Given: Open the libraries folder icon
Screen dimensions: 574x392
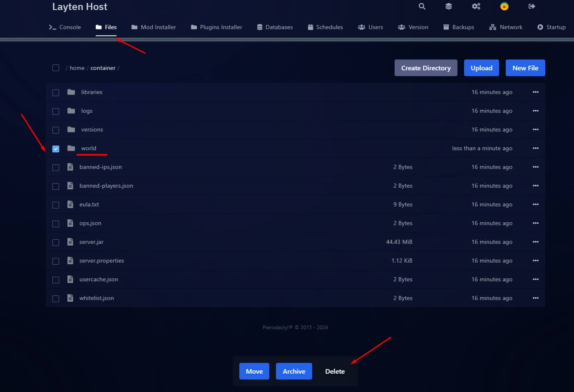Looking at the screenshot, I should 71,92.
